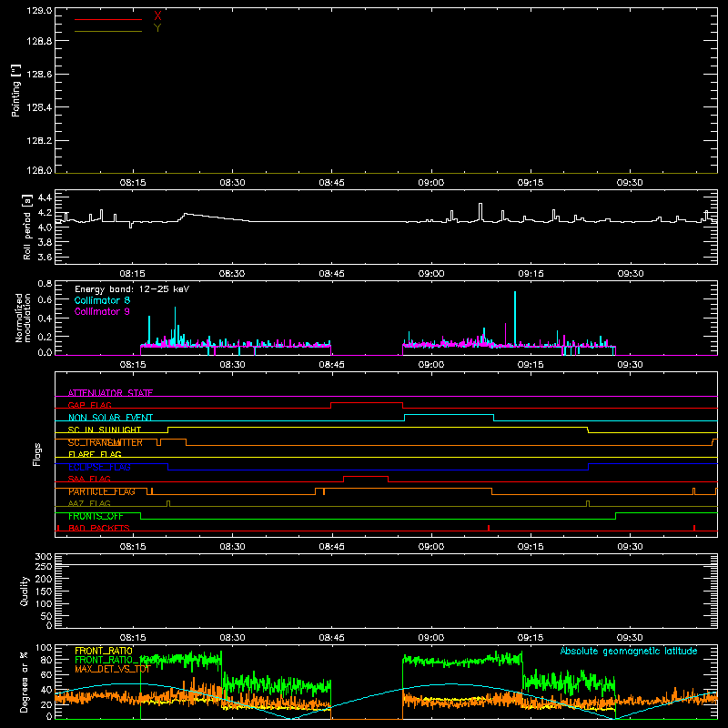Click the Energy band: 12-25 keV annotation
Viewport: 728px width, 728px height.
coord(132,289)
